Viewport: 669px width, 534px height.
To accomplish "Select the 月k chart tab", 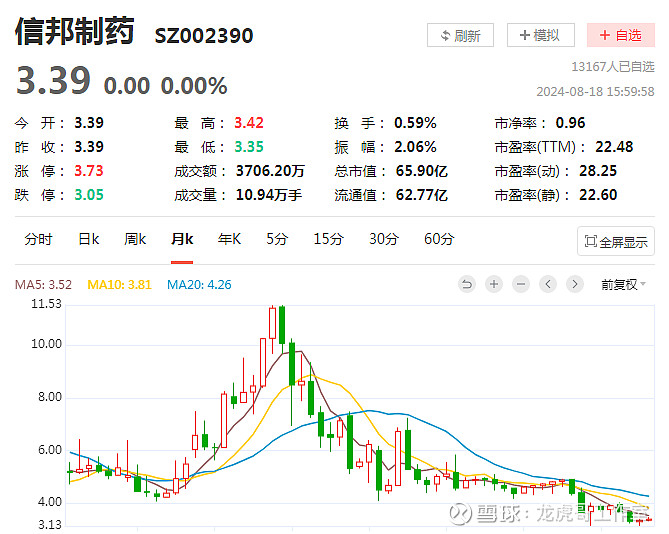I will (182, 239).
